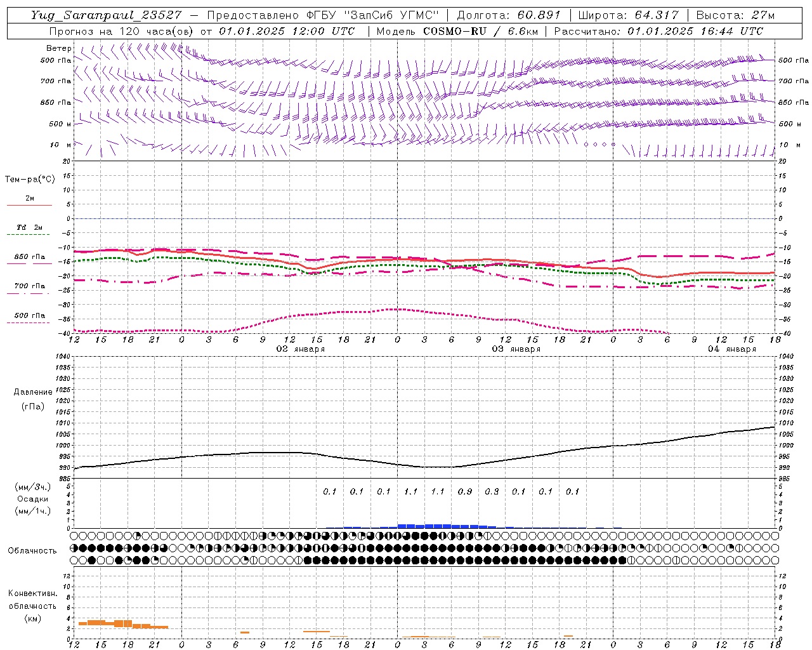
Task: Click the Ветер wind panel label
Action: coord(59,48)
